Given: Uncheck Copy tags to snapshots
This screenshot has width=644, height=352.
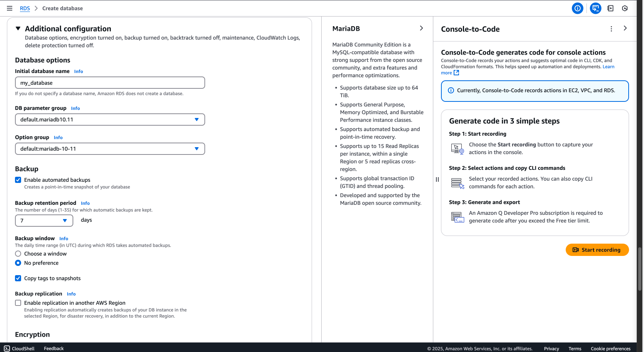Looking at the screenshot, I should (18, 278).
